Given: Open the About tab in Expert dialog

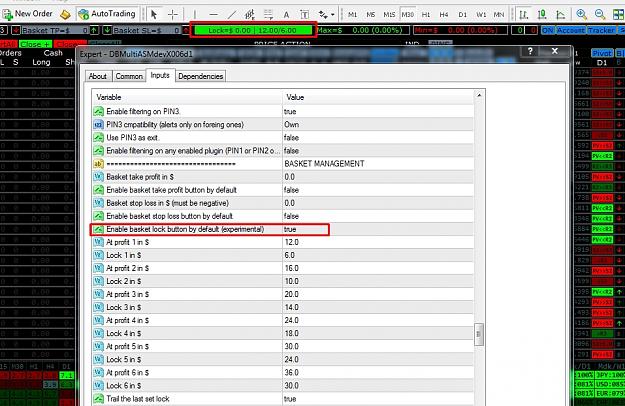Looking at the screenshot, I should point(98,76).
